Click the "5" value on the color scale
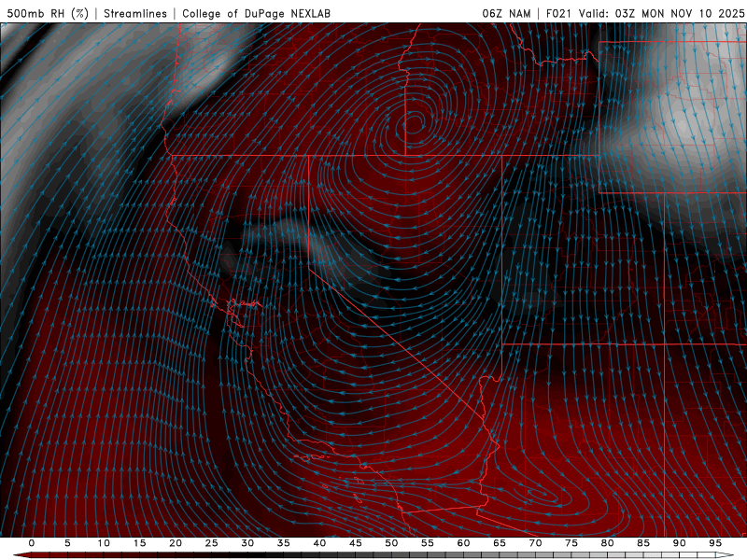The height and width of the screenshot is (560, 747). coord(67,543)
